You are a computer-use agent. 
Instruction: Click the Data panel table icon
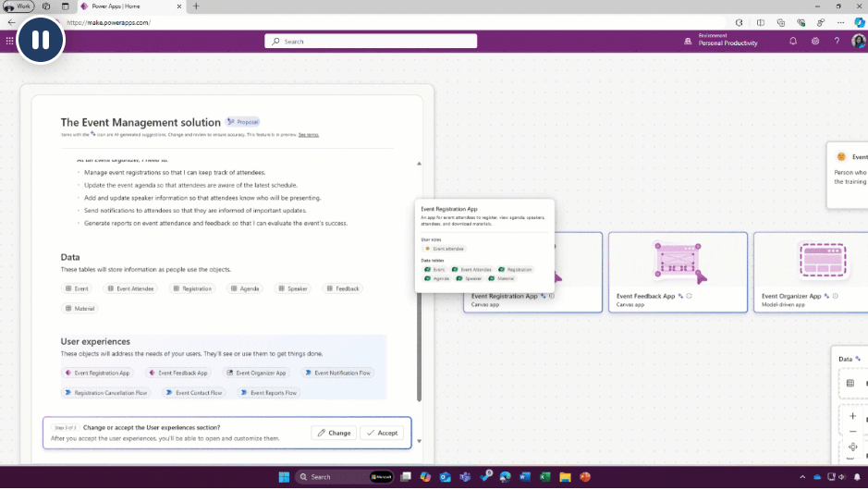(850, 383)
